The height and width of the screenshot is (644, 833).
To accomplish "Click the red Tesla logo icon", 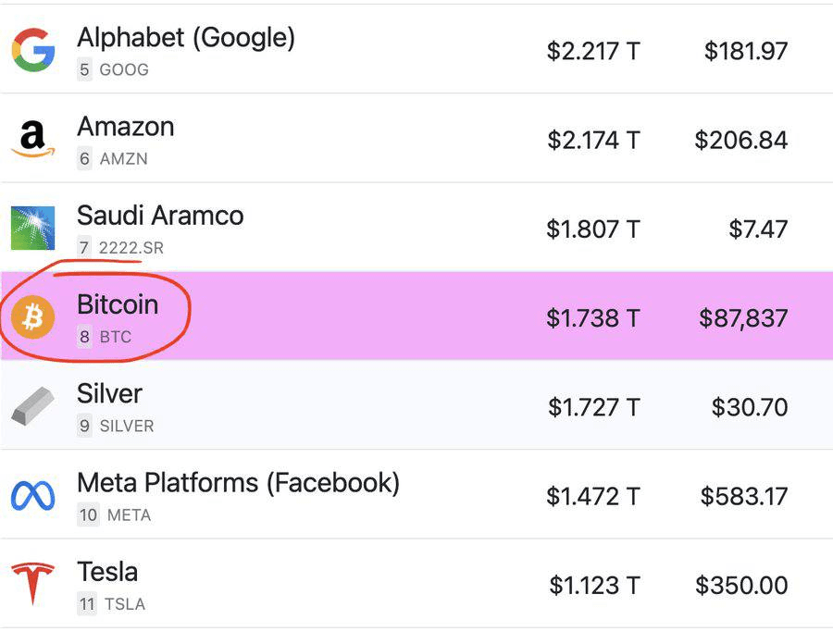I will pos(33,584).
